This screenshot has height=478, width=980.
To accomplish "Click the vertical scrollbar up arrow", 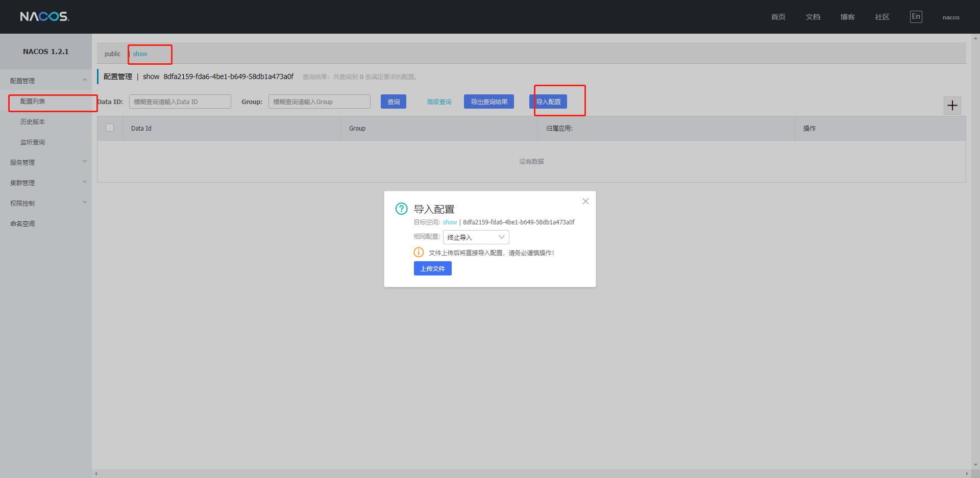I will coord(975,38).
